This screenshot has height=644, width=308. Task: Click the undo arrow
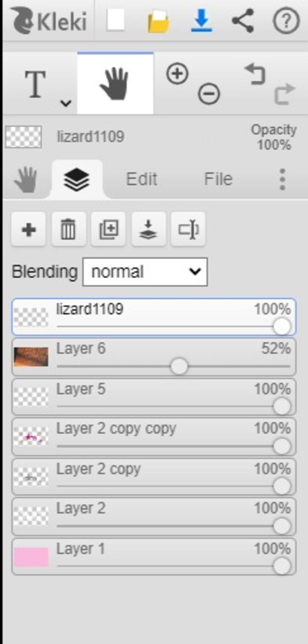click(x=255, y=74)
